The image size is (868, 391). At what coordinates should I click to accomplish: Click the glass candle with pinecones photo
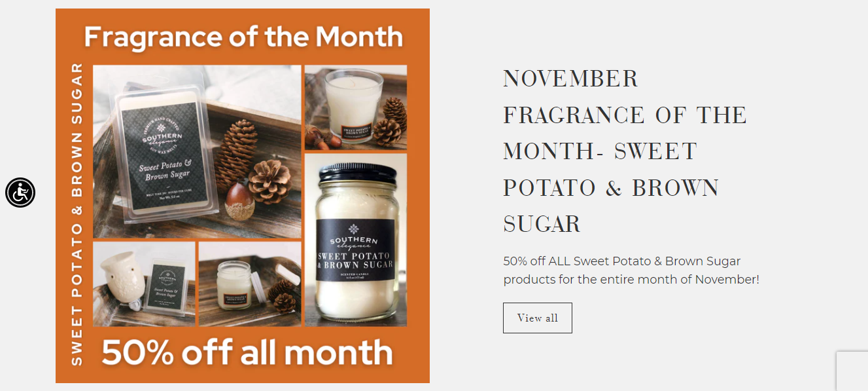click(x=356, y=107)
